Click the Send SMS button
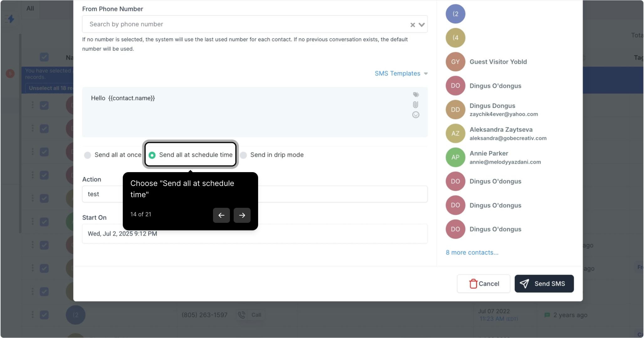 [x=544, y=284]
